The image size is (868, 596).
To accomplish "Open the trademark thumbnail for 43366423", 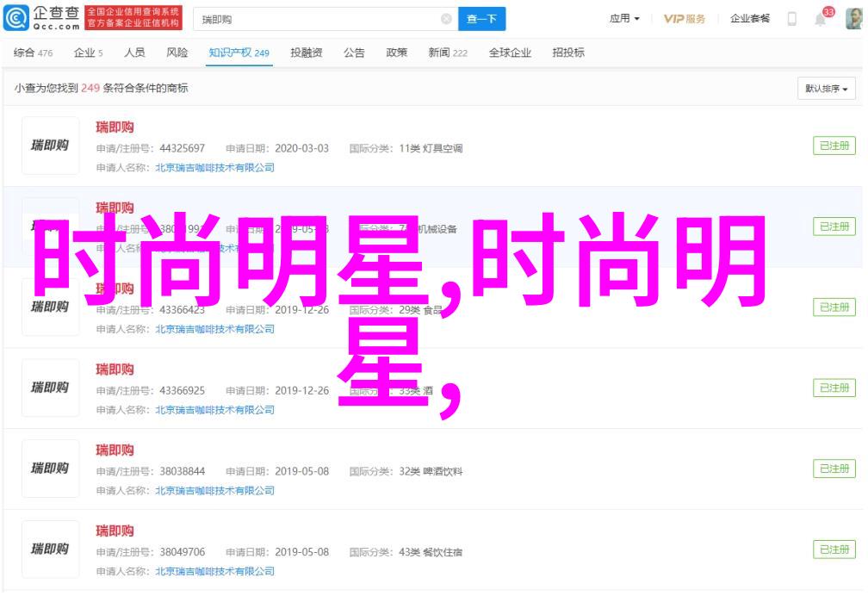I will (50, 307).
